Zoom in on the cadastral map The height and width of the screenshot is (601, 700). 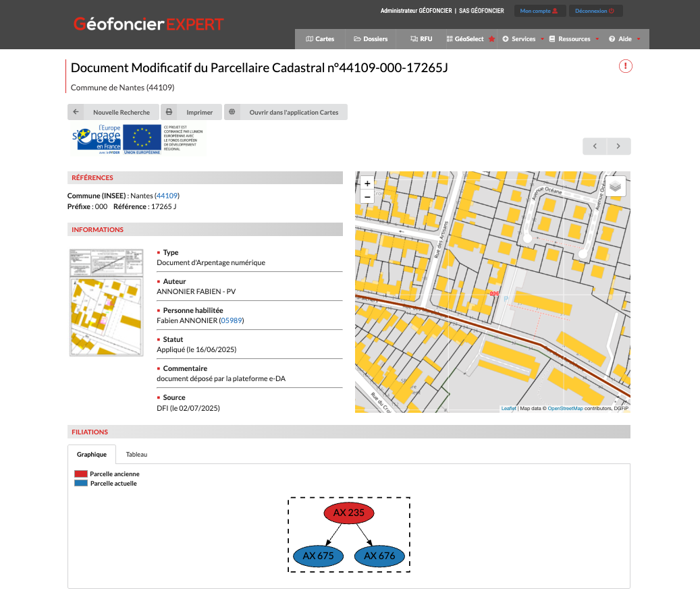pos(367,183)
